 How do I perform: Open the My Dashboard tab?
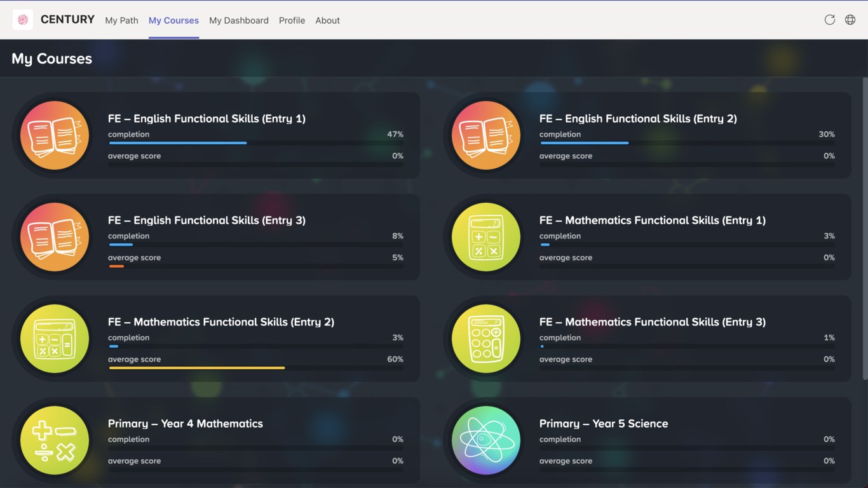pyautogui.click(x=239, y=20)
